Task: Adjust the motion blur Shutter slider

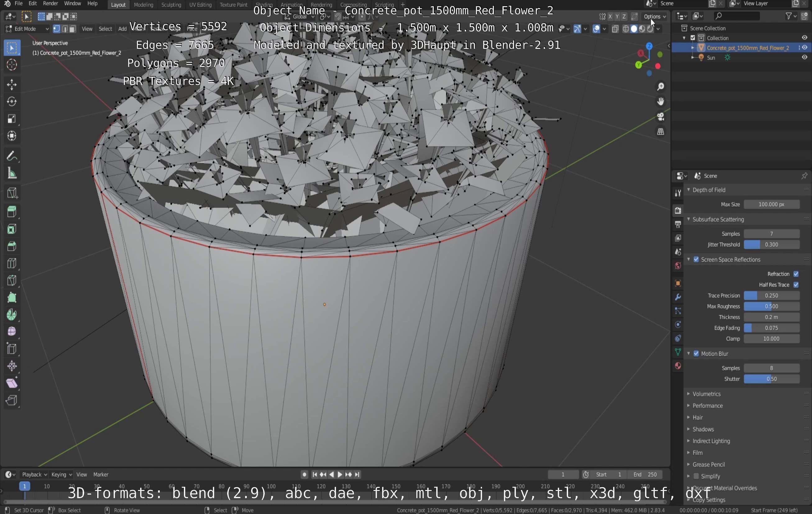Action: 772,379
